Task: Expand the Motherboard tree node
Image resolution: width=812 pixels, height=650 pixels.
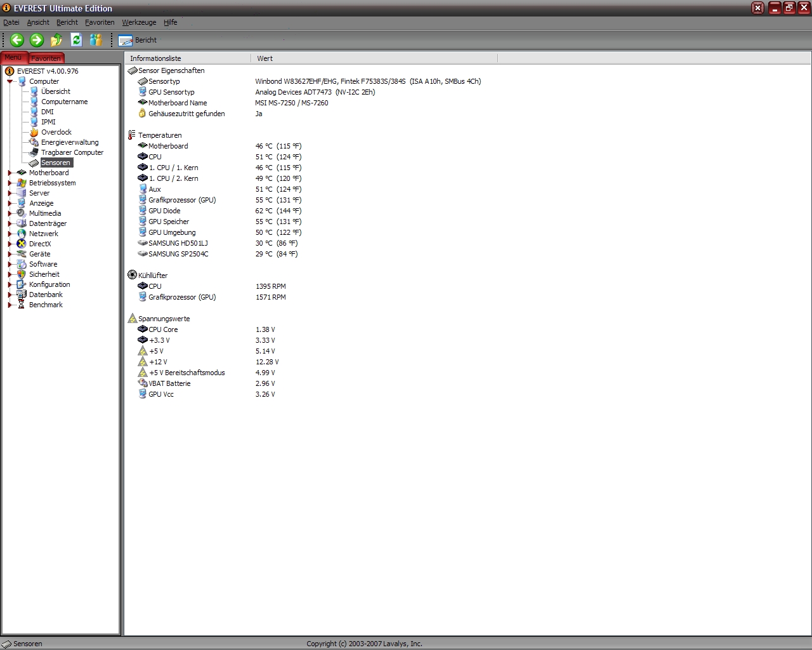Action: pos(10,173)
